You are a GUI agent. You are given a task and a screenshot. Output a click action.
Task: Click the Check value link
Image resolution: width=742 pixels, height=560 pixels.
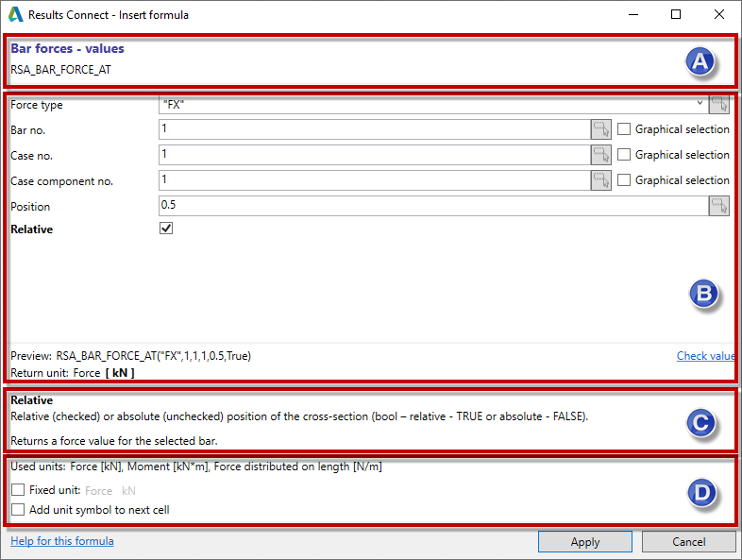pos(705,355)
